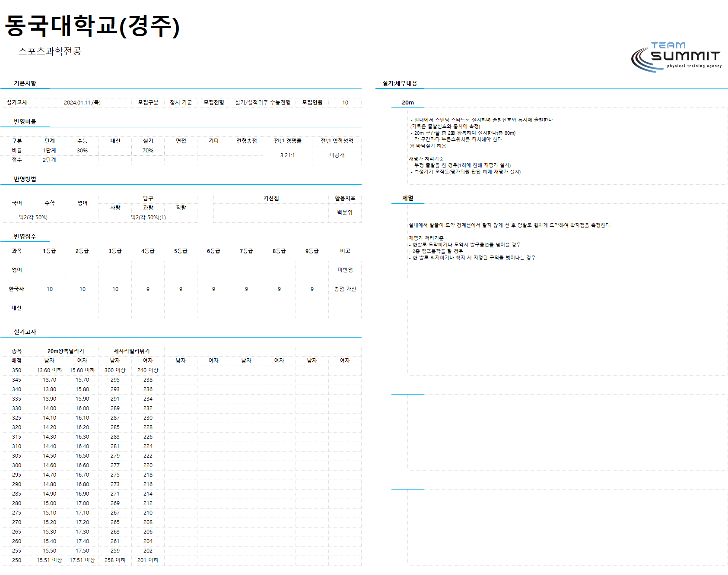This screenshot has width=728, height=575.
Task: Select the 기본사항 section header
Action: 25,83
